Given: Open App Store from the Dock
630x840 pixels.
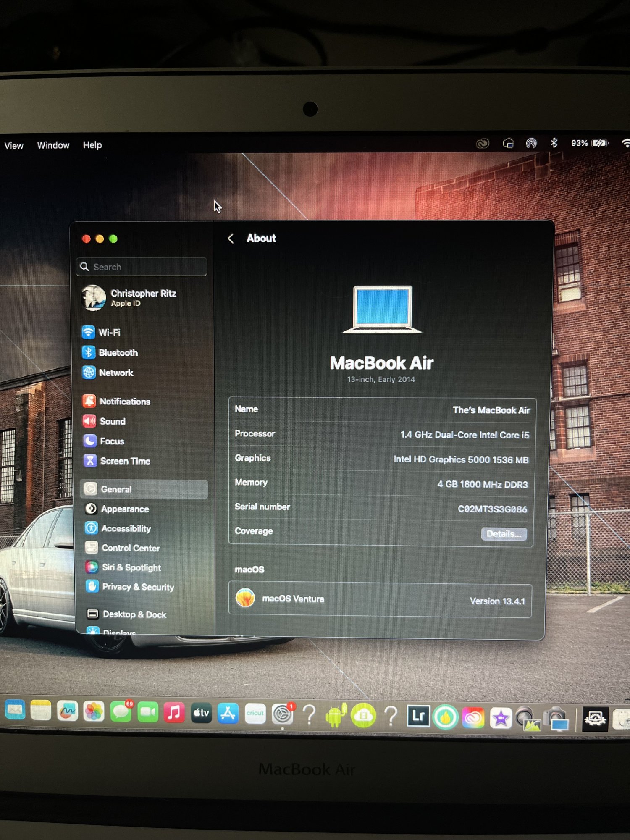Looking at the screenshot, I should (228, 714).
